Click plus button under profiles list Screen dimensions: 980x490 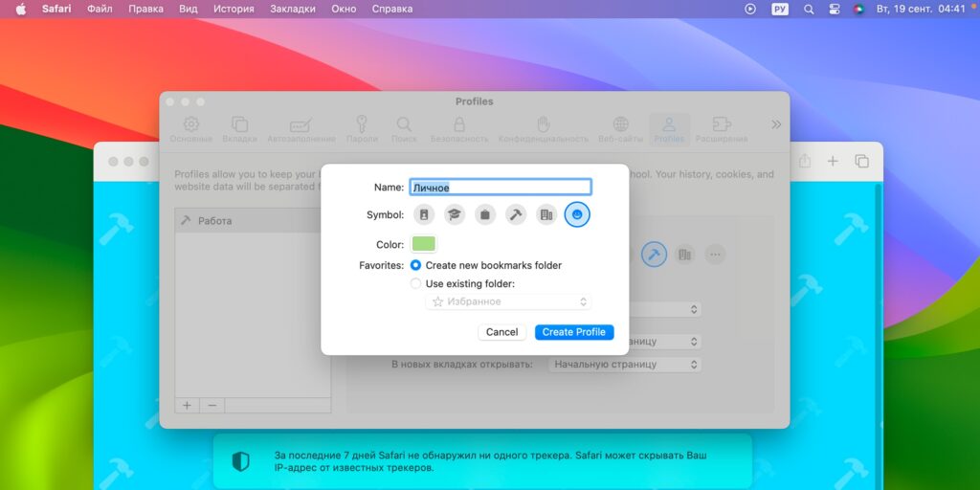187,405
